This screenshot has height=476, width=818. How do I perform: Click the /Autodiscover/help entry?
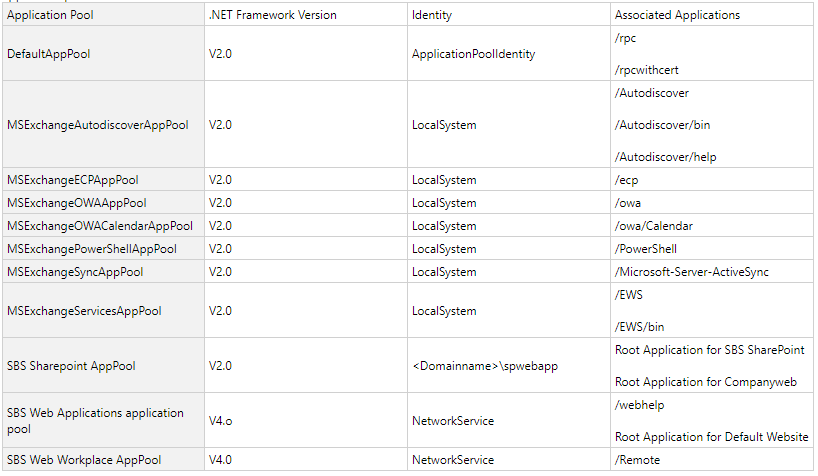tap(666, 157)
